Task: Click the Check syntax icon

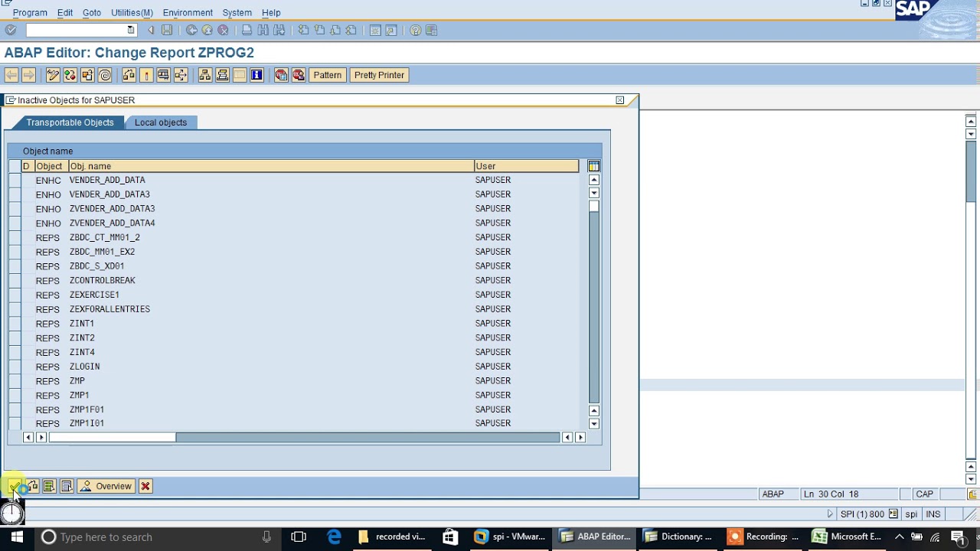Action: (129, 75)
